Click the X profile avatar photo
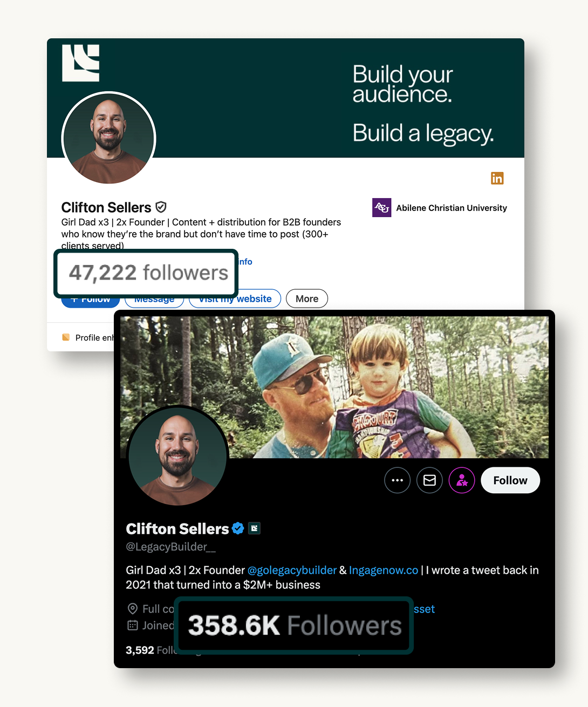Image resolution: width=588 pixels, height=707 pixels. coord(177,456)
